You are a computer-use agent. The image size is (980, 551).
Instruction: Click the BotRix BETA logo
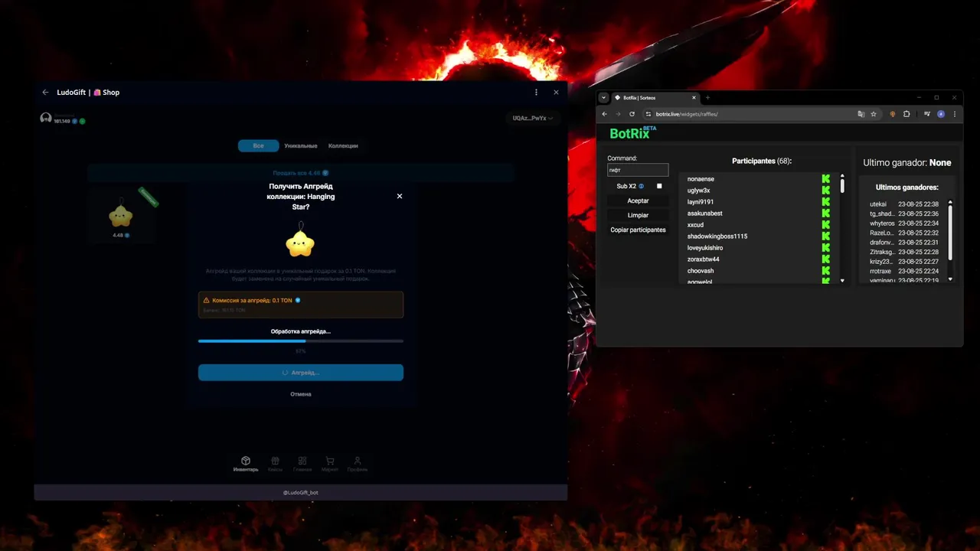(632, 133)
